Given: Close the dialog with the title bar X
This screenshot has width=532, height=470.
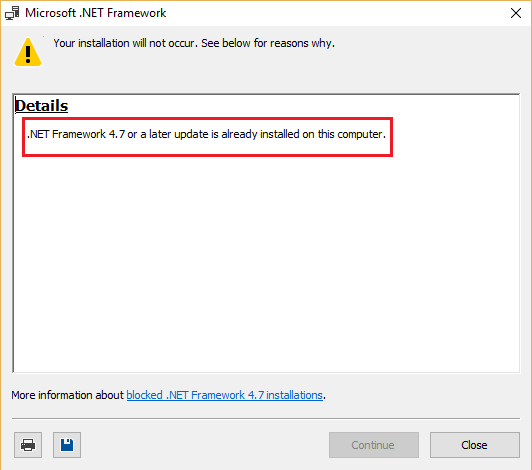Looking at the screenshot, I should [x=516, y=13].
